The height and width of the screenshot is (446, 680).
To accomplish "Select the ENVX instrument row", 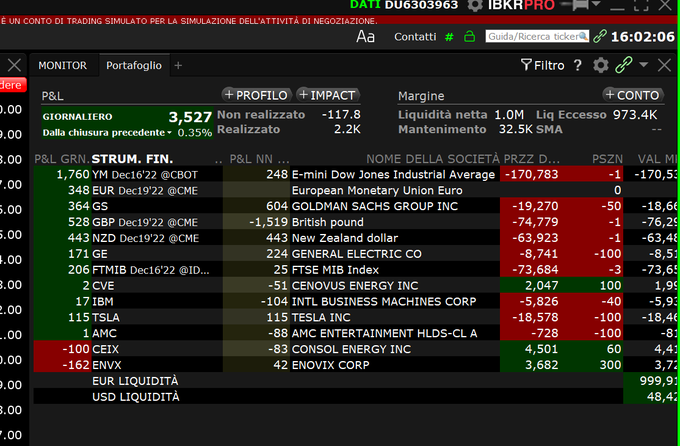I will coord(356,365).
